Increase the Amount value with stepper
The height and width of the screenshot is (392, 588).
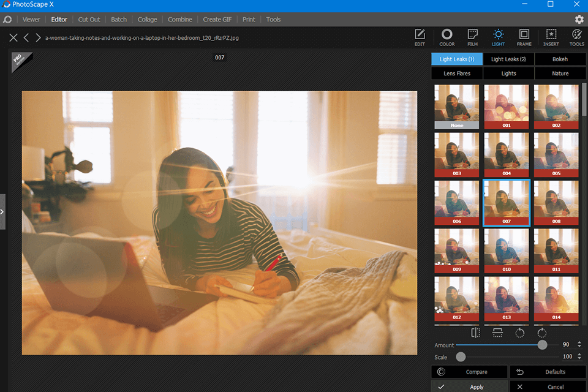[x=579, y=342]
